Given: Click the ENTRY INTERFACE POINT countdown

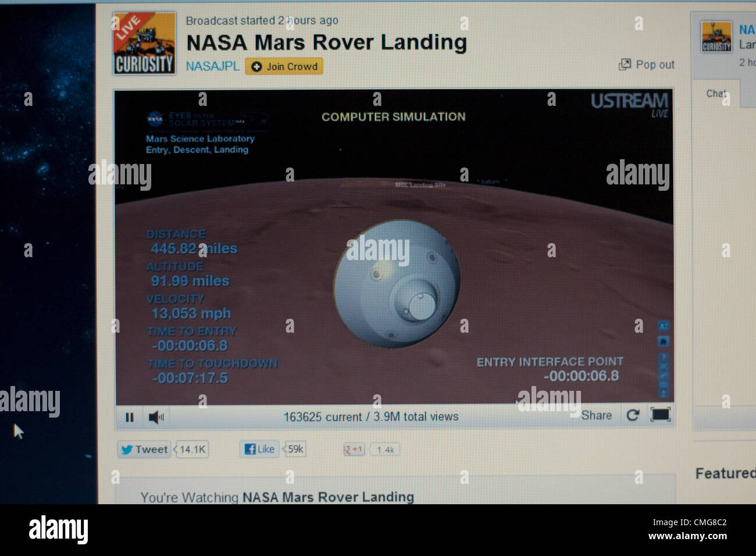Looking at the screenshot, I should 581,376.
